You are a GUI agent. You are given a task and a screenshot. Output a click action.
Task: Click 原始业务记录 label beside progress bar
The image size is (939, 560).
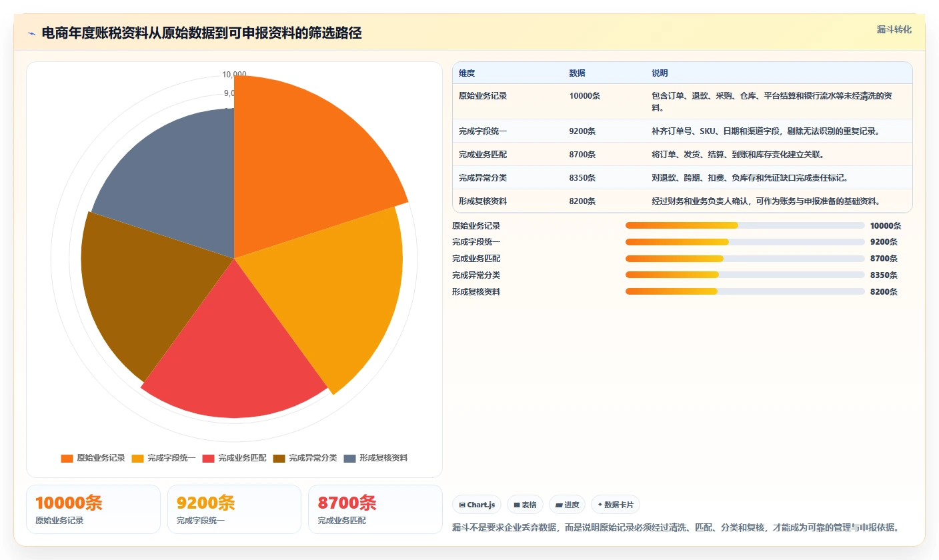(x=476, y=226)
